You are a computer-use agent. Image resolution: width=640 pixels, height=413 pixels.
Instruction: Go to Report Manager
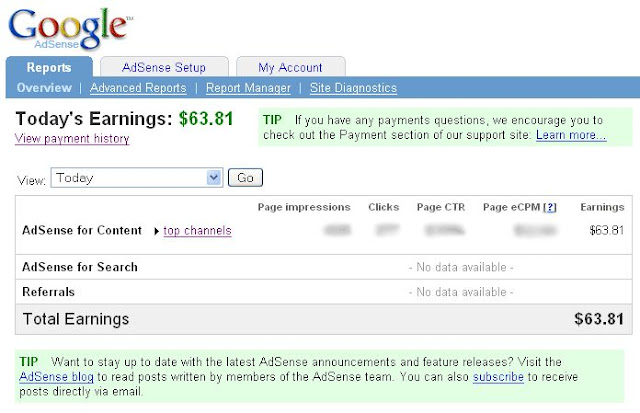pos(248,88)
